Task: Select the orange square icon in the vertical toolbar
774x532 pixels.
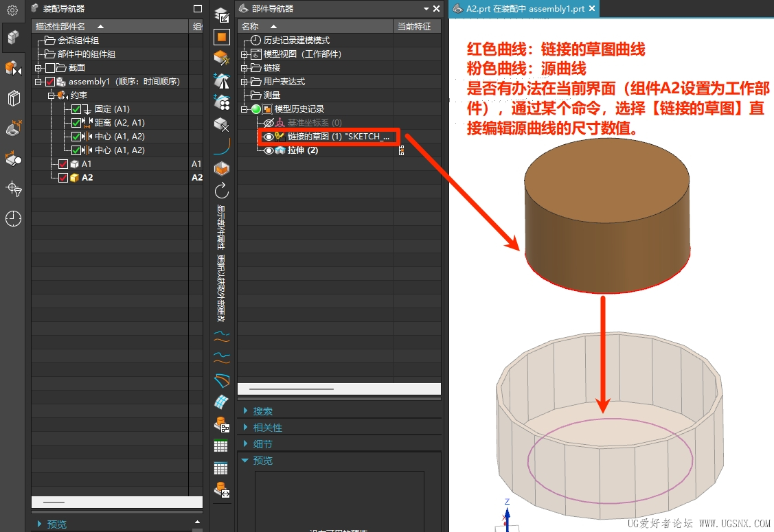Action: point(222,37)
